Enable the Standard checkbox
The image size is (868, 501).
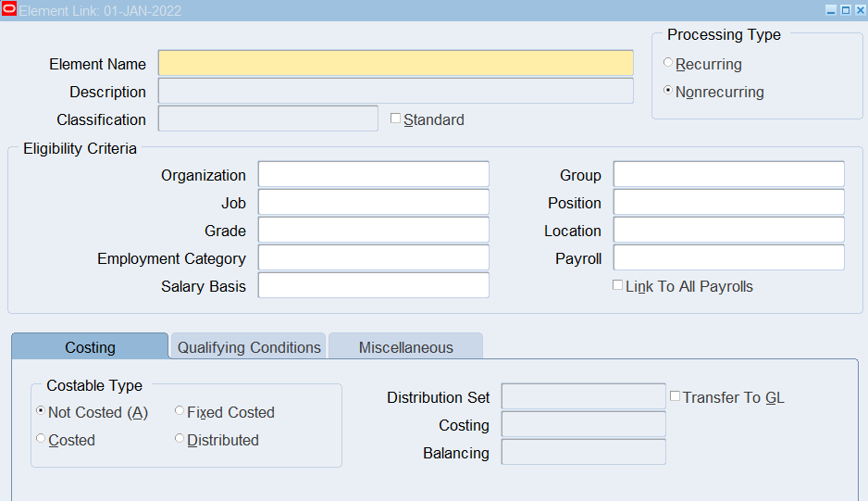pyautogui.click(x=396, y=119)
